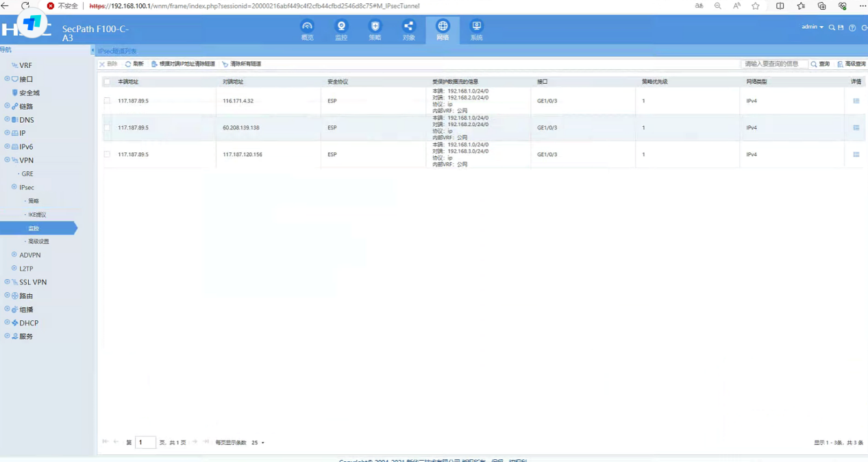Screen dimensions: 868x462
Task: Click the 清除所有隧道 clear all tunnels button
Action: pos(242,64)
